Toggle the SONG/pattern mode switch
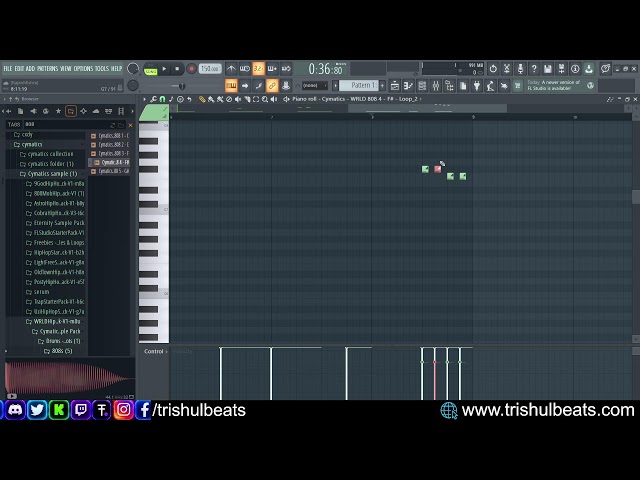Viewport: 640px width, 480px height. point(151,69)
